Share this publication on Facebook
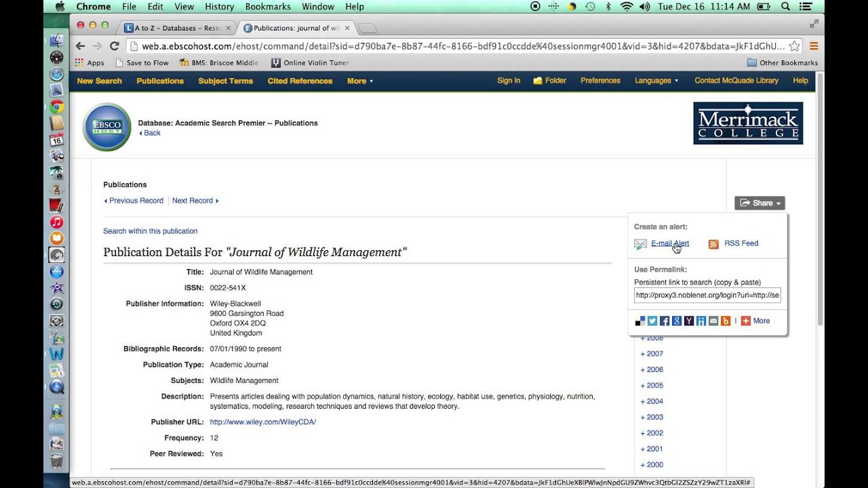 click(665, 321)
